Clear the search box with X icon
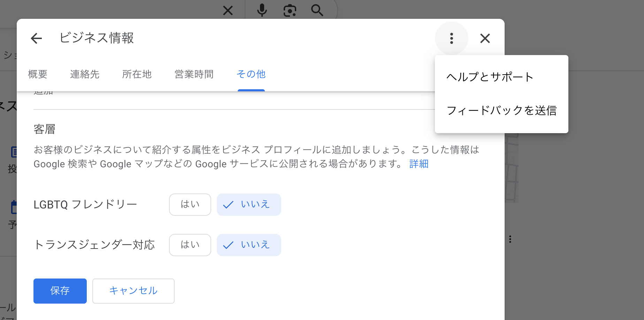This screenshot has height=320, width=644. tap(228, 10)
